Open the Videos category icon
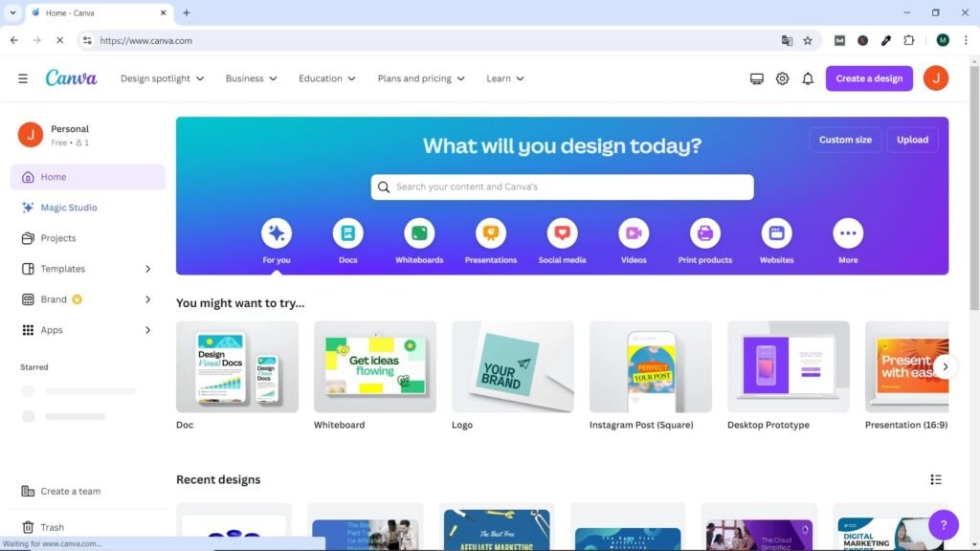The width and height of the screenshot is (980, 551). coord(634,233)
